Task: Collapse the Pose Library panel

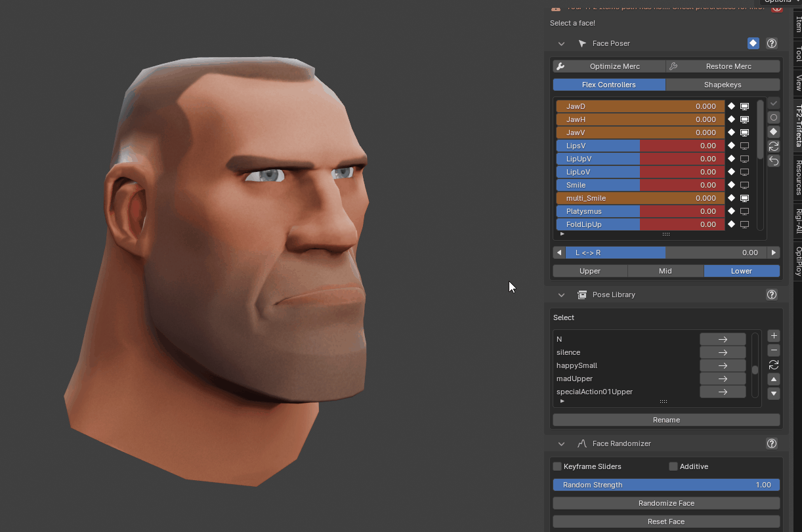Action: point(561,295)
